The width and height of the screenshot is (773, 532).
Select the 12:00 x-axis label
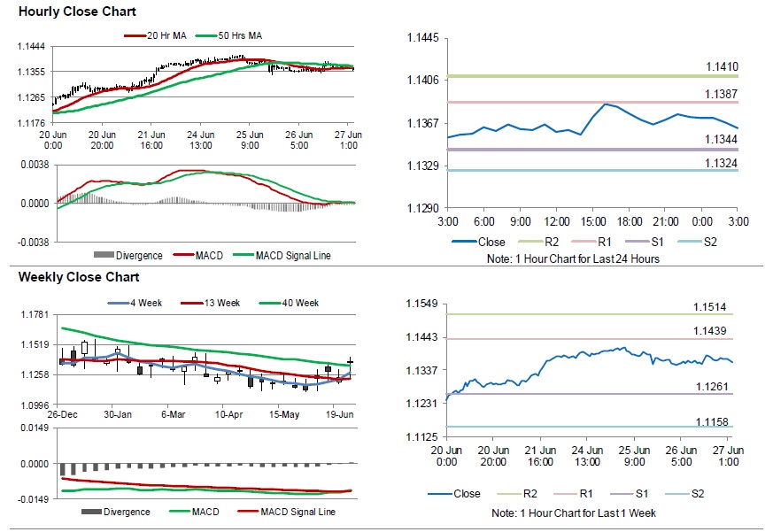point(557,222)
